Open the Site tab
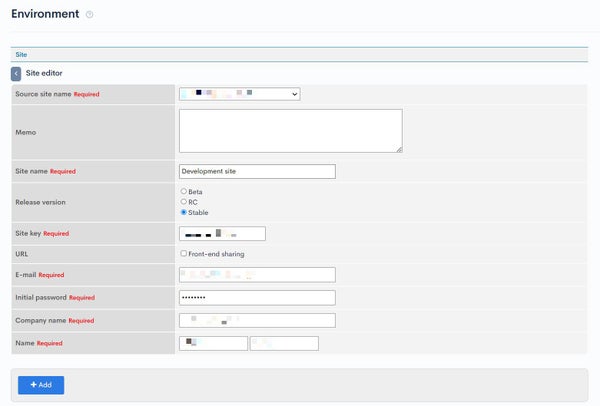This screenshot has height=406, width=600. tap(21, 54)
